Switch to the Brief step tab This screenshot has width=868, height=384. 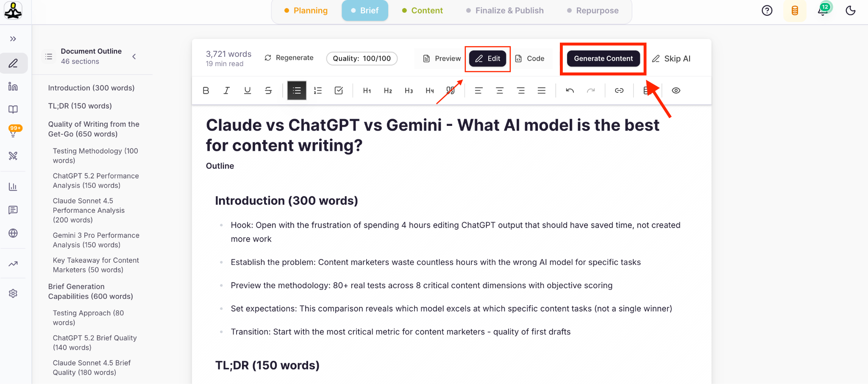tap(365, 11)
